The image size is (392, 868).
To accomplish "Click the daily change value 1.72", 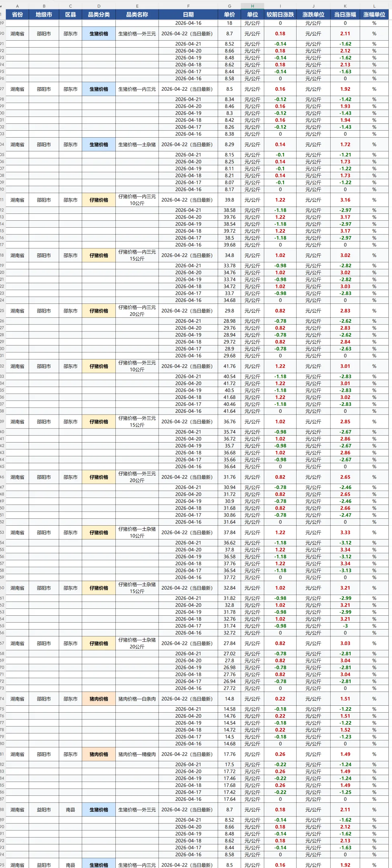I will click(x=345, y=144).
